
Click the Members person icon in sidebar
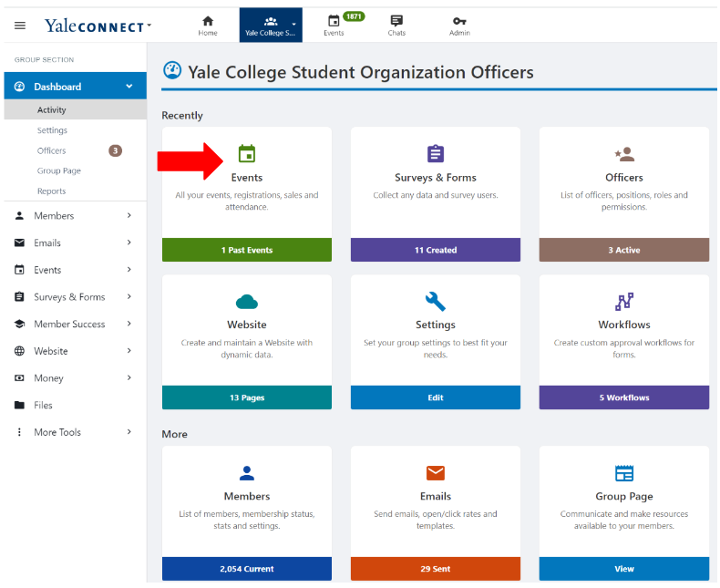19,215
